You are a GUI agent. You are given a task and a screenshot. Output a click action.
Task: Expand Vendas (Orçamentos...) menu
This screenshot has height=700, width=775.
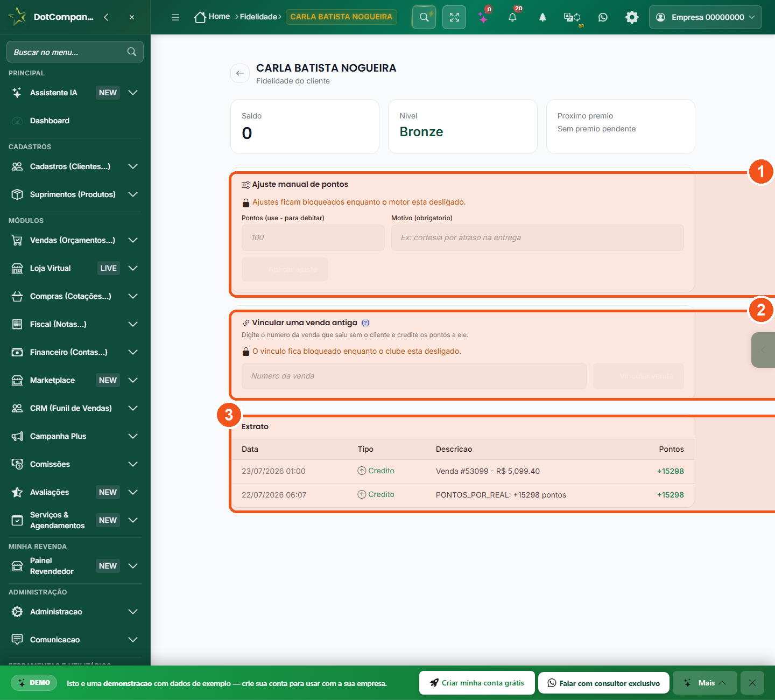coord(75,240)
